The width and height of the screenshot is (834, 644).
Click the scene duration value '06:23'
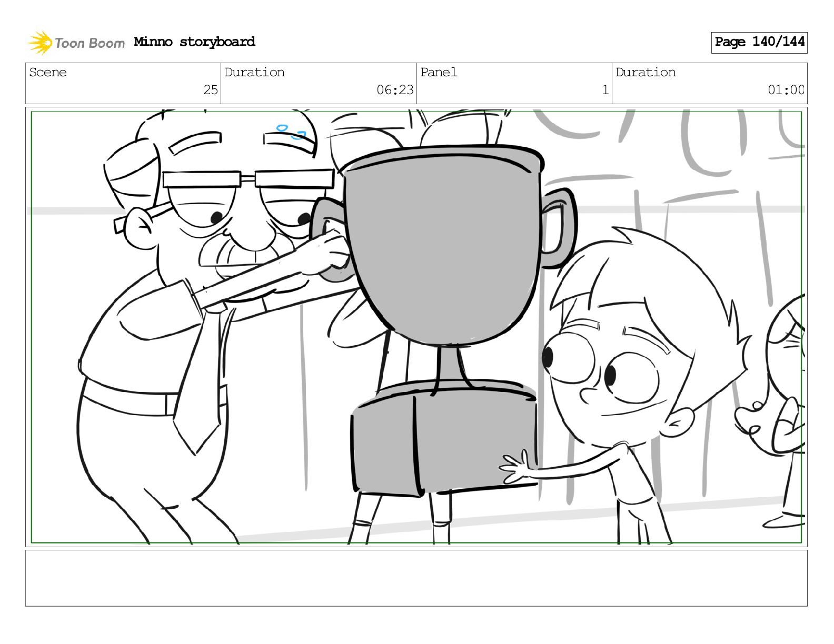click(395, 90)
